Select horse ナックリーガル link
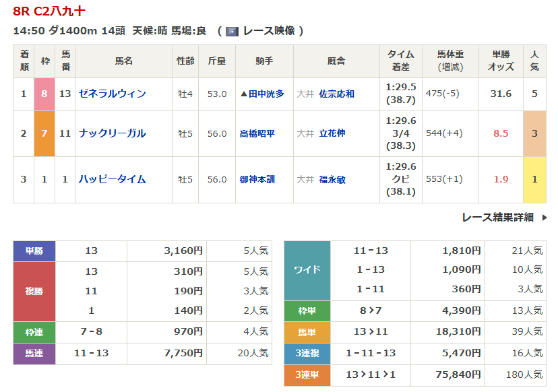 pos(112,133)
